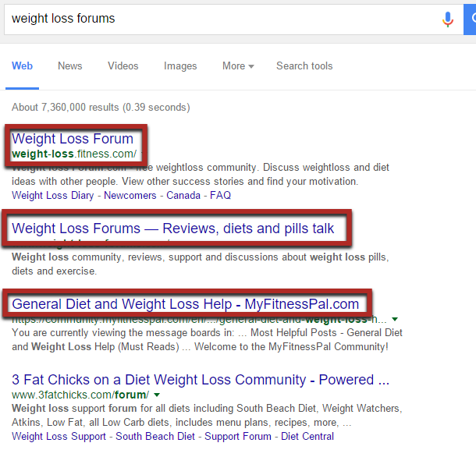Click the voice search microphone icon
The height and width of the screenshot is (450, 476).
tap(448, 19)
